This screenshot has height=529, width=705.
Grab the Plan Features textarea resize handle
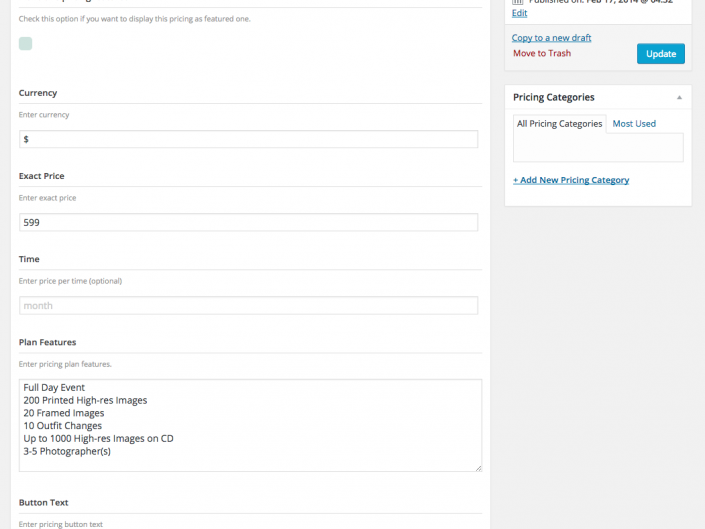click(478, 468)
